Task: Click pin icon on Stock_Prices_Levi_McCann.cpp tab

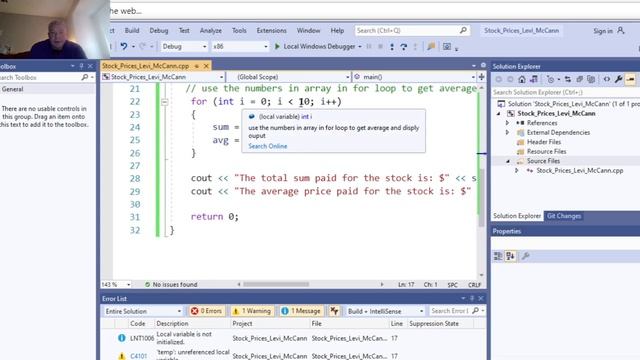Action: click(x=196, y=66)
